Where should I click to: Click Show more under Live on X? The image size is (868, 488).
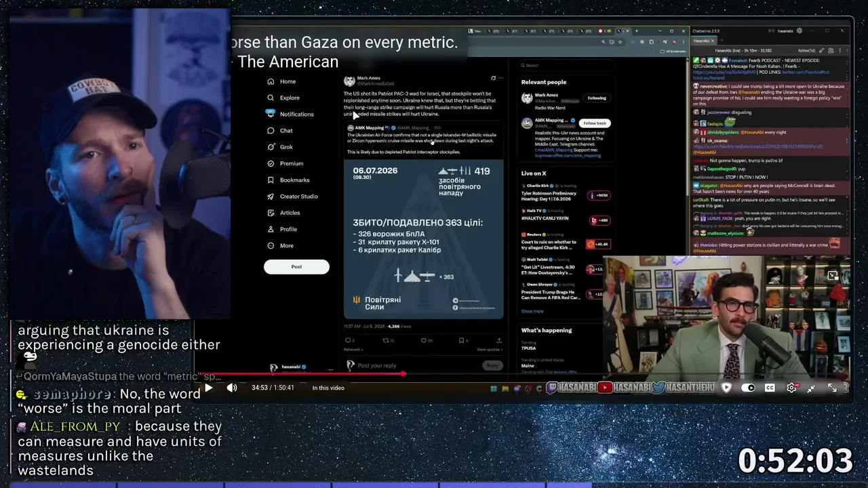pyautogui.click(x=532, y=311)
